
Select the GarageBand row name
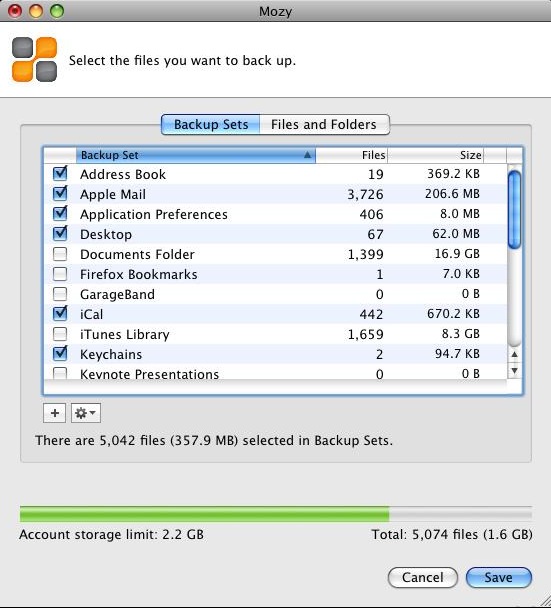(117, 294)
